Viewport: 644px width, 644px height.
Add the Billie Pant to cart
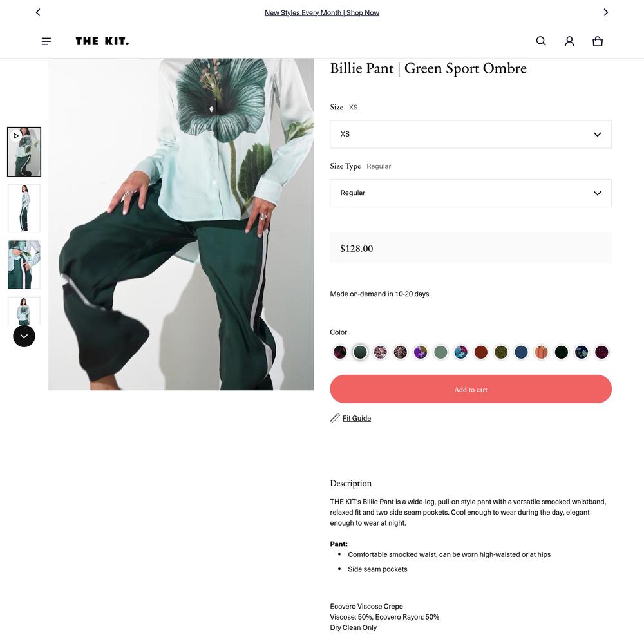[471, 389]
